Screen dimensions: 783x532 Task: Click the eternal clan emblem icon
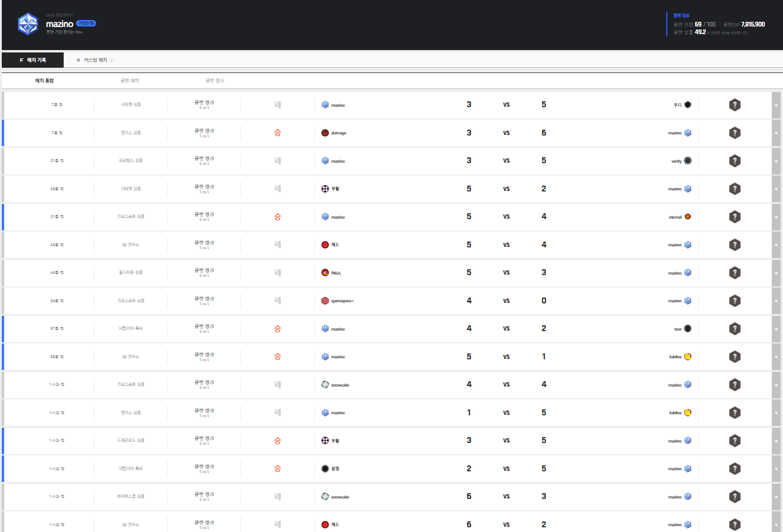[x=687, y=217]
